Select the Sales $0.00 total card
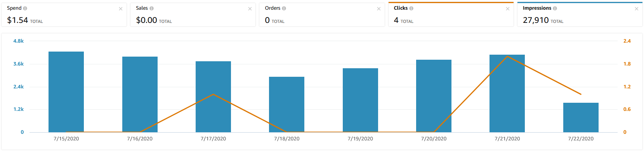This screenshot has width=644, height=152. point(193,15)
